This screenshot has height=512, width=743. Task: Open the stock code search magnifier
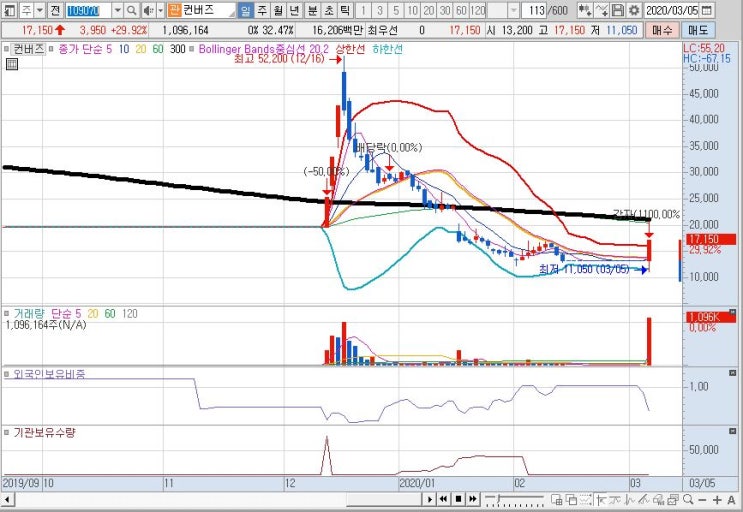[132, 10]
